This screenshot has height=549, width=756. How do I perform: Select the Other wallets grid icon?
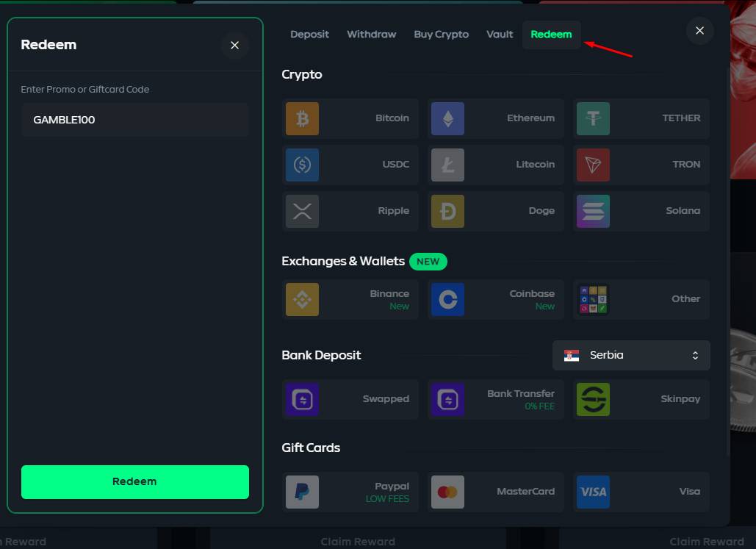click(x=593, y=300)
